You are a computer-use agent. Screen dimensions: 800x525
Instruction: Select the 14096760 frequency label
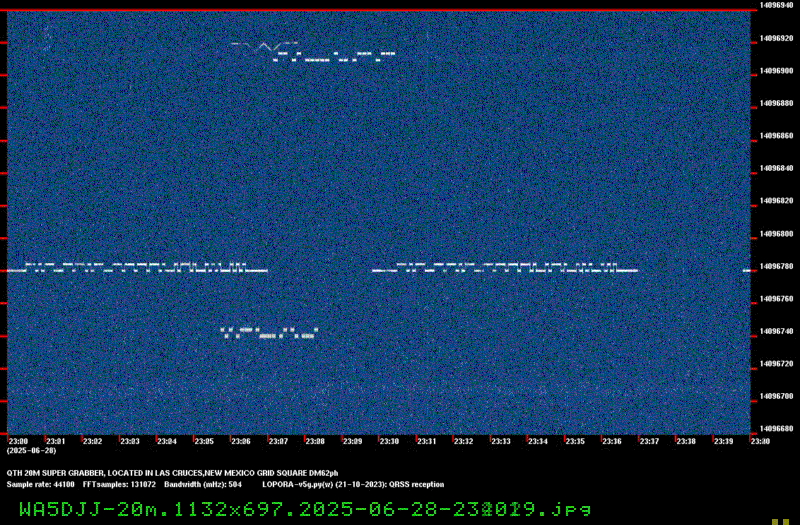click(x=777, y=299)
